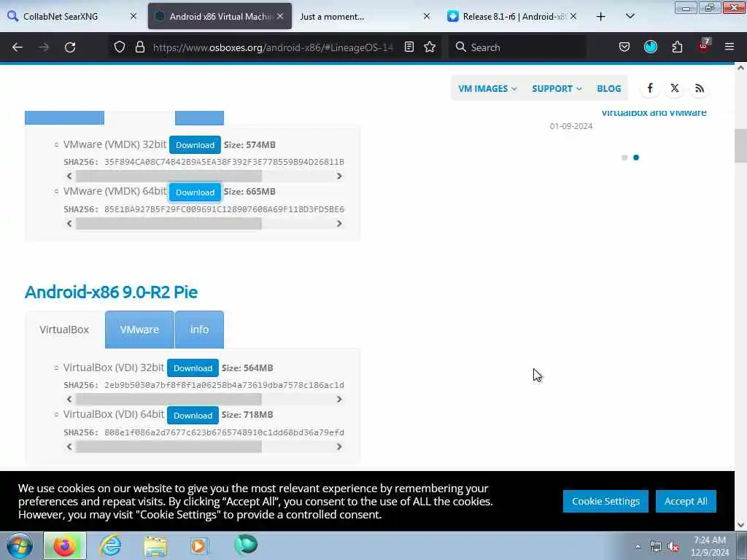Open the tracking protection shield icon
The height and width of the screenshot is (560, 747).
(x=120, y=47)
